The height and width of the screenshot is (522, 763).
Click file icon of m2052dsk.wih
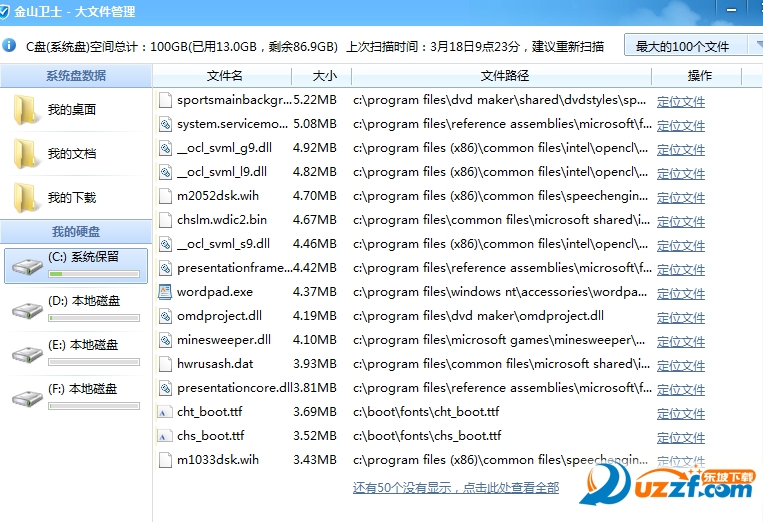[x=165, y=196]
